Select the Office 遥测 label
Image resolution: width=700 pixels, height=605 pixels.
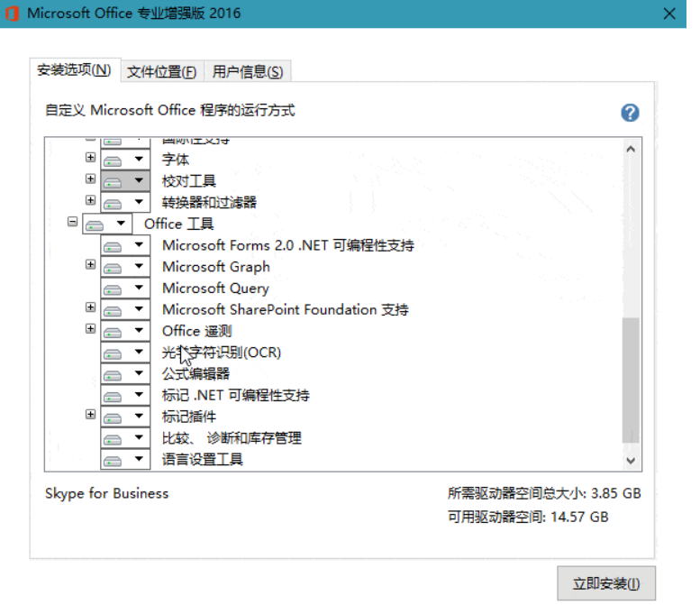coord(197,331)
